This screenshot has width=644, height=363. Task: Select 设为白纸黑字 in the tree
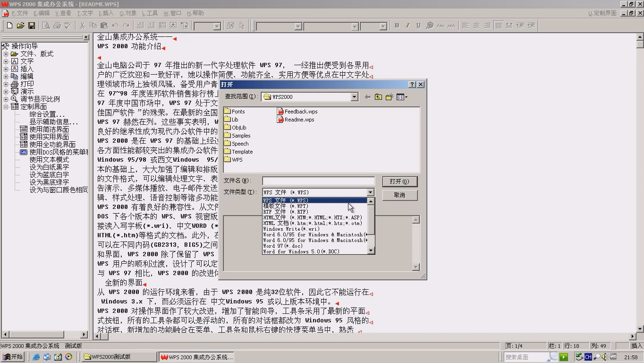49,167
